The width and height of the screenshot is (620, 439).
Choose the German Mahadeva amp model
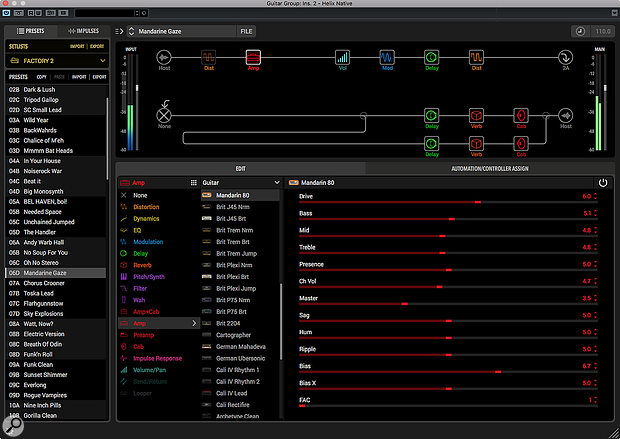tap(240, 347)
